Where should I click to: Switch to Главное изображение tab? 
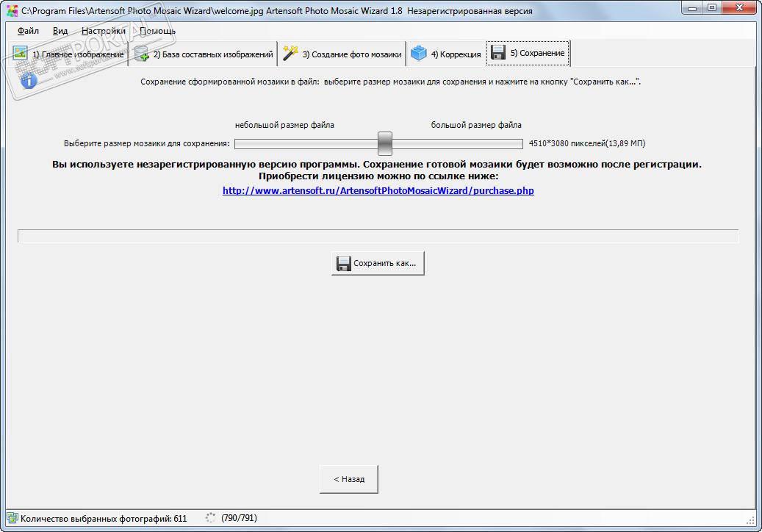(68, 54)
